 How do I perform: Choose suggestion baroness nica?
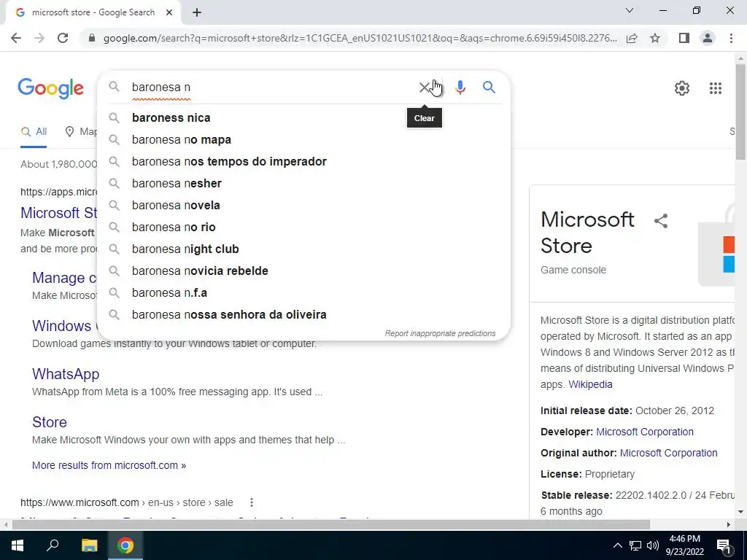(304, 117)
